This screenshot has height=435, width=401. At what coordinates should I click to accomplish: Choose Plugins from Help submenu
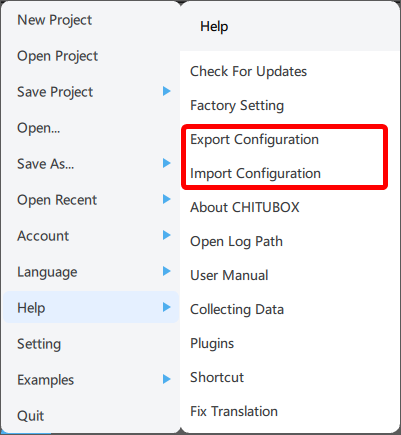(212, 343)
